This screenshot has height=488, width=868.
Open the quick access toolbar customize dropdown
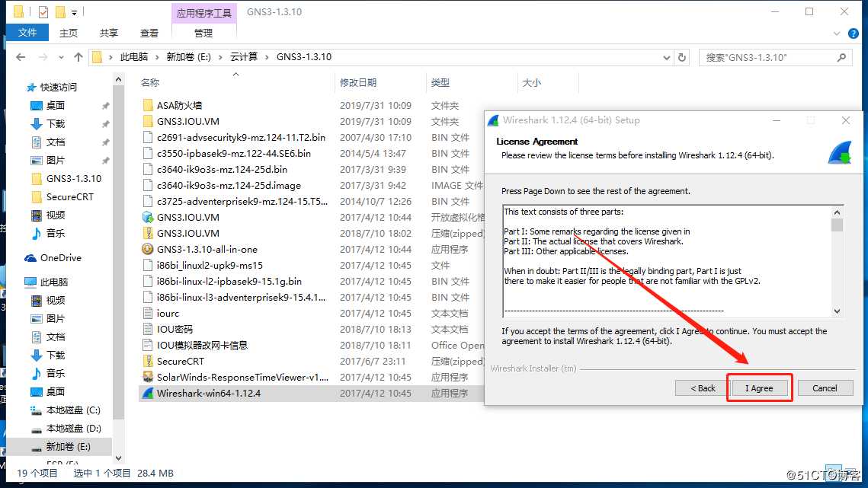click(x=74, y=12)
